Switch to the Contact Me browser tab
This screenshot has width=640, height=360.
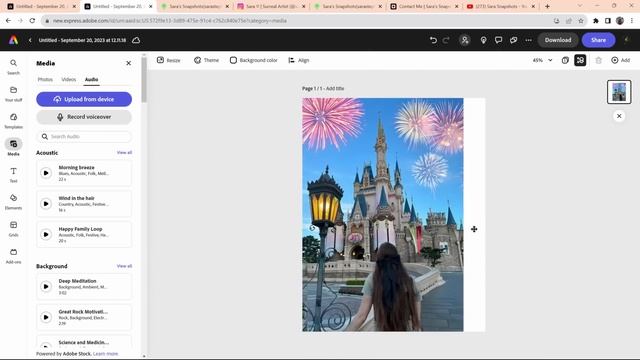point(423,6)
